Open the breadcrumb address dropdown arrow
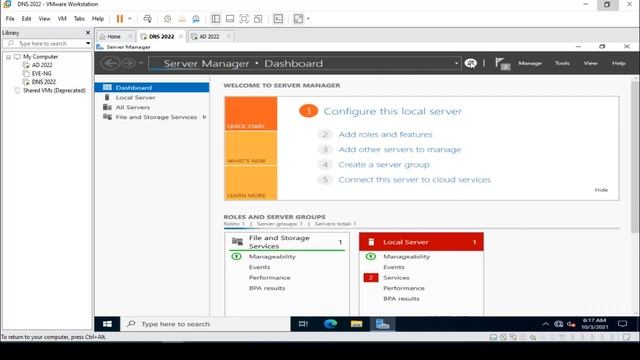Screen dimensions: 640x360 click(456, 63)
